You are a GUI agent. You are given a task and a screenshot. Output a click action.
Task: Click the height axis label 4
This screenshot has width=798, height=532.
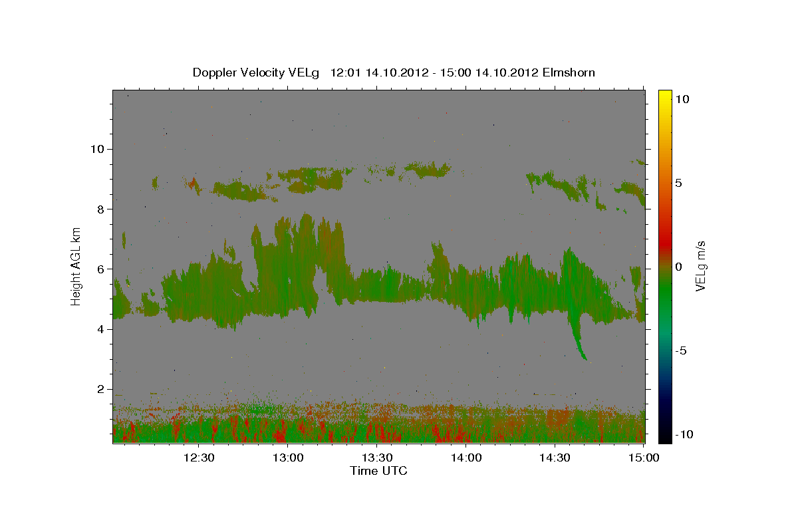pyautogui.click(x=99, y=329)
